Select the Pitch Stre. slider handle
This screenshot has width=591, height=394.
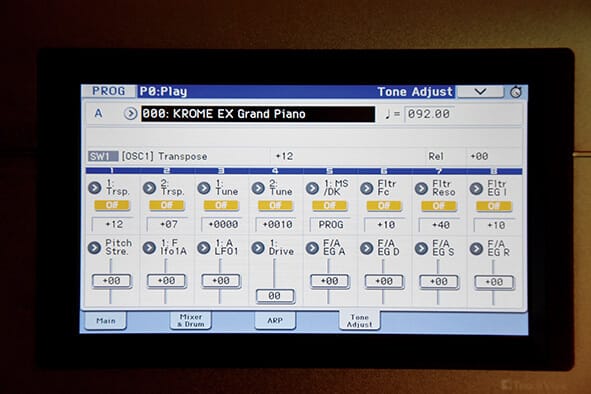112,281
